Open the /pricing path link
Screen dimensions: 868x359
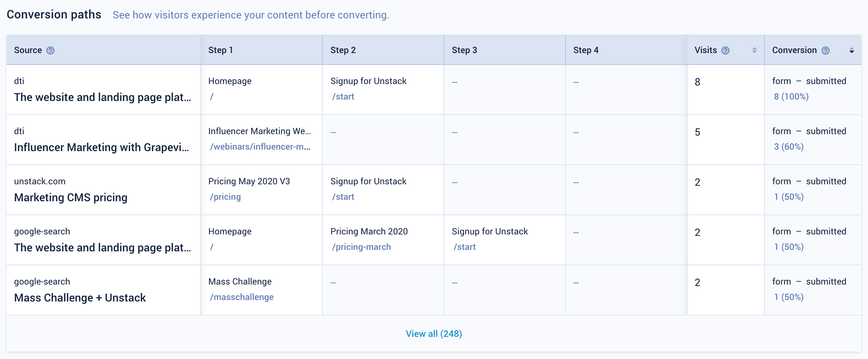coord(225,197)
